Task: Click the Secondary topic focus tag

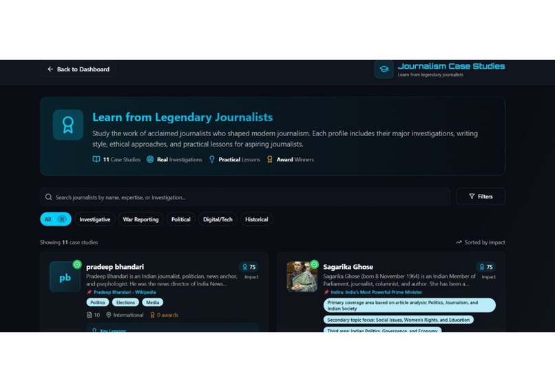Action: click(398, 320)
